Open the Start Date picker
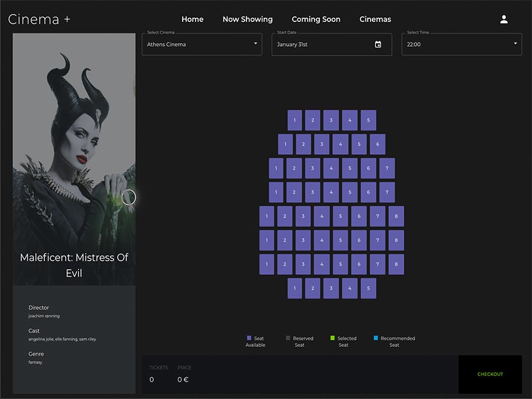Image resolution: width=532 pixels, height=399 pixels. (x=331, y=44)
